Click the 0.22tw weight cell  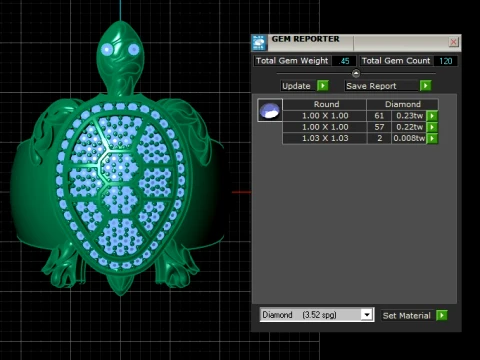pos(409,127)
